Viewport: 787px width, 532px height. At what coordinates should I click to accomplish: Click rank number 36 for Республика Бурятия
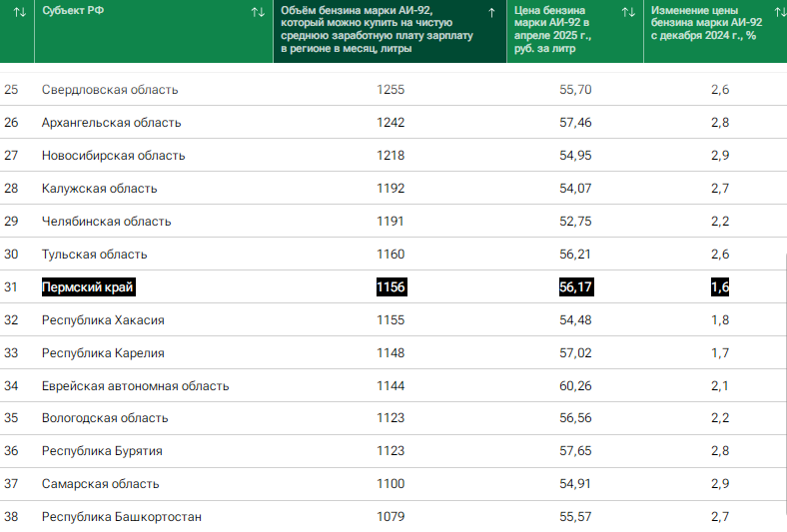click(x=12, y=451)
